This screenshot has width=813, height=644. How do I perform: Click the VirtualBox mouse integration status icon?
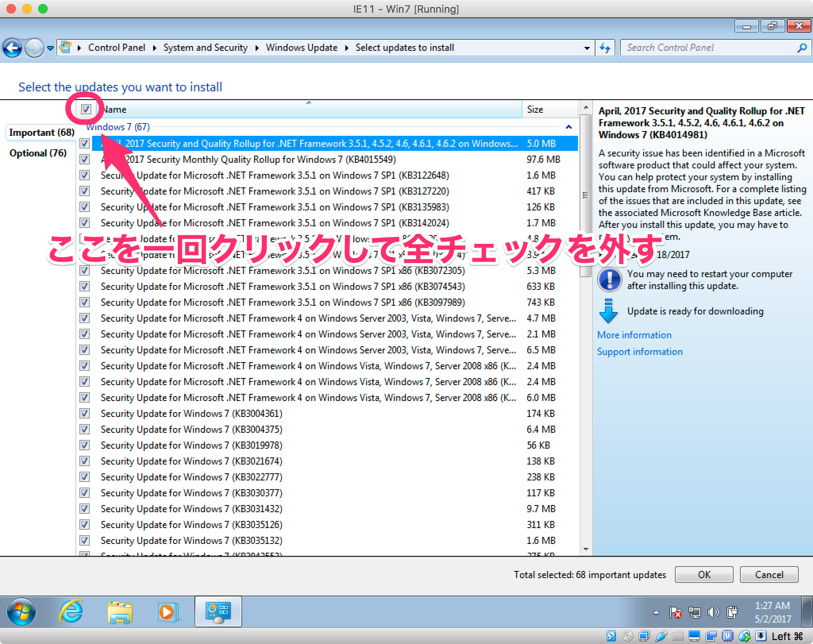pos(744,636)
